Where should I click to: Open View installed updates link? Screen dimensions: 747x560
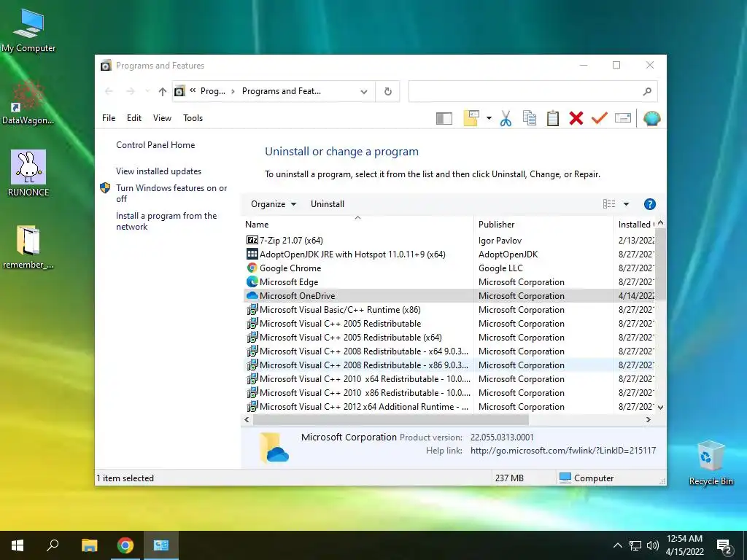coord(158,171)
